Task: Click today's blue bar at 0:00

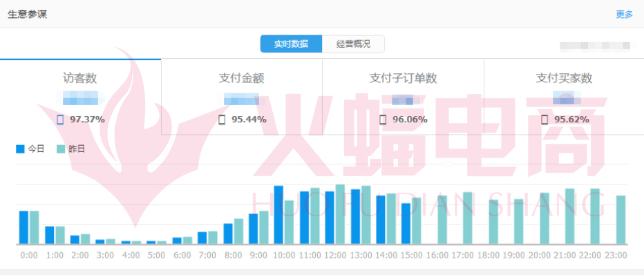Action: (x=23, y=227)
